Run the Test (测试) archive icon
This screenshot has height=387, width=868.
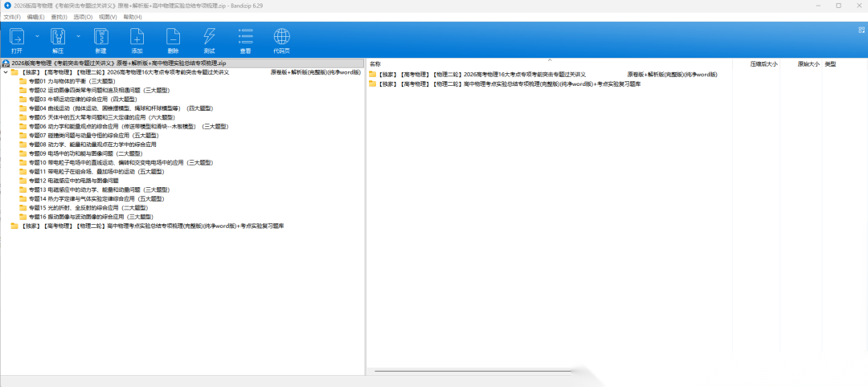[x=209, y=39]
